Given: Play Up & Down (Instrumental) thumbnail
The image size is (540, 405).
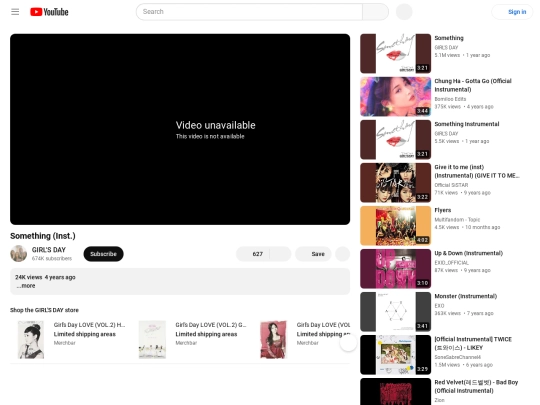Looking at the screenshot, I should point(395,269).
